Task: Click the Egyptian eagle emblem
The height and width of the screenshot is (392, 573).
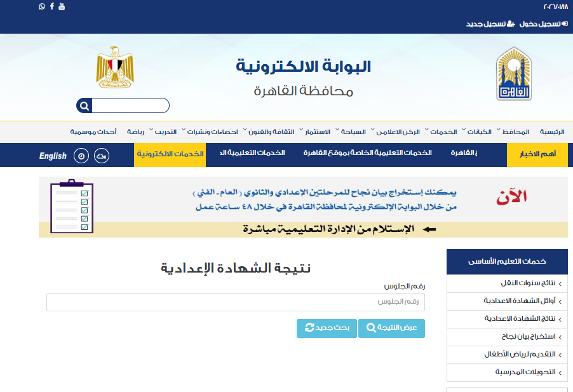Action: point(115,67)
